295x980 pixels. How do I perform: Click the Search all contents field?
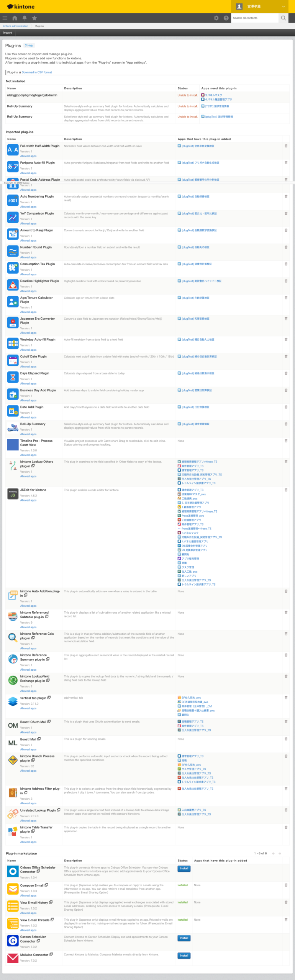(x=254, y=18)
